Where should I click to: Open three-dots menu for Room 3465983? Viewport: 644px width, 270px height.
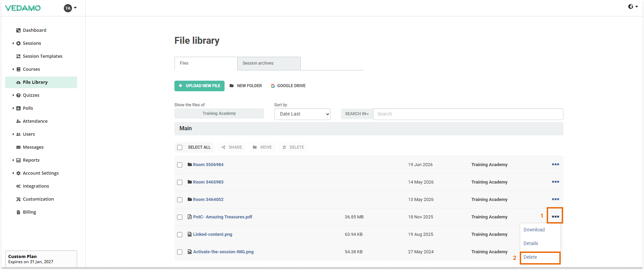(555, 182)
